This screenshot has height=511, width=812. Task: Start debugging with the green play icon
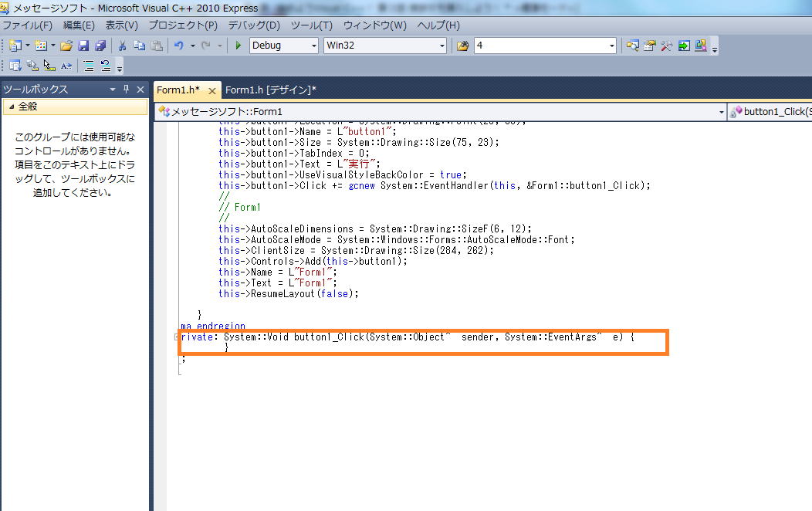(x=239, y=46)
